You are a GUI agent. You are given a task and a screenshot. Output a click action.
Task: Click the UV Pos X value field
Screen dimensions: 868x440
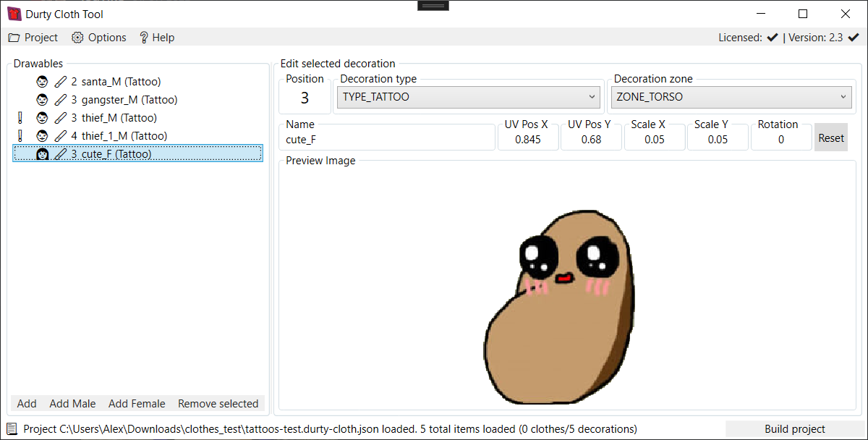coord(528,140)
